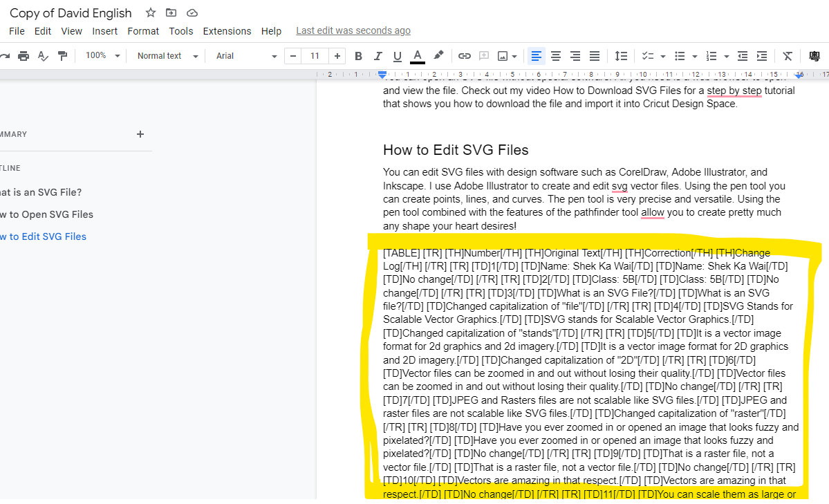Open the highlight color marker tool
Screen dimensions: 829x504
pos(438,55)
